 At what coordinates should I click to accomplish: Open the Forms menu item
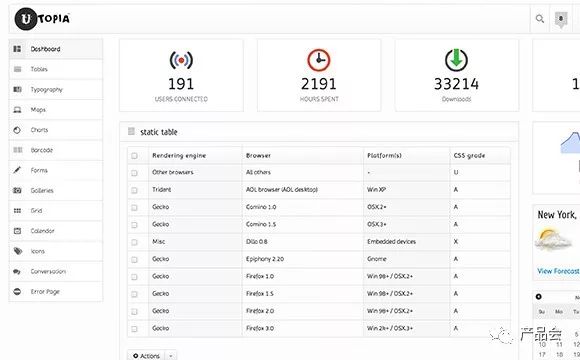56,170
